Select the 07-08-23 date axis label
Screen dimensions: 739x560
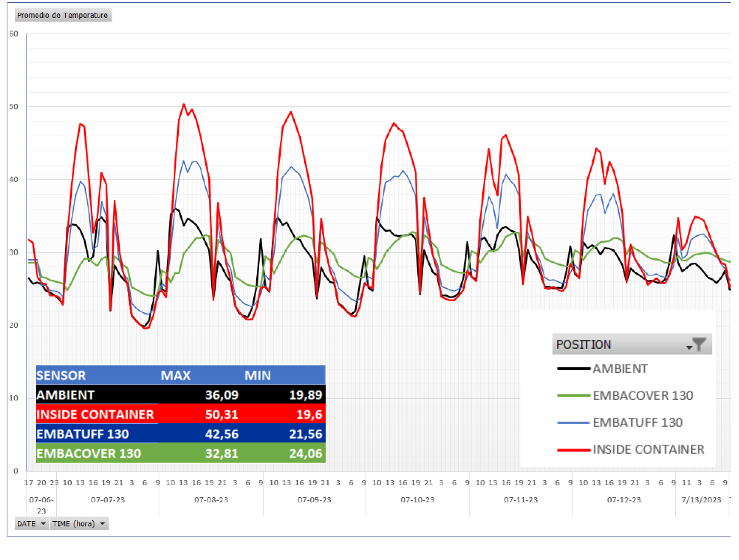[x=210, y=499]
